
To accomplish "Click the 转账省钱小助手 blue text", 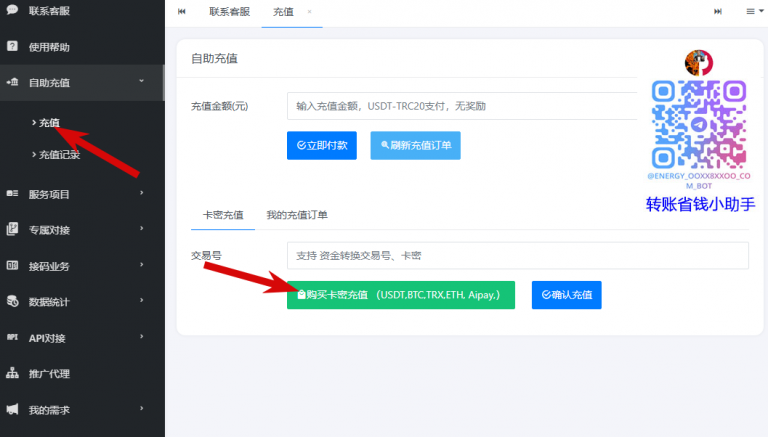I will pos(700,204).
